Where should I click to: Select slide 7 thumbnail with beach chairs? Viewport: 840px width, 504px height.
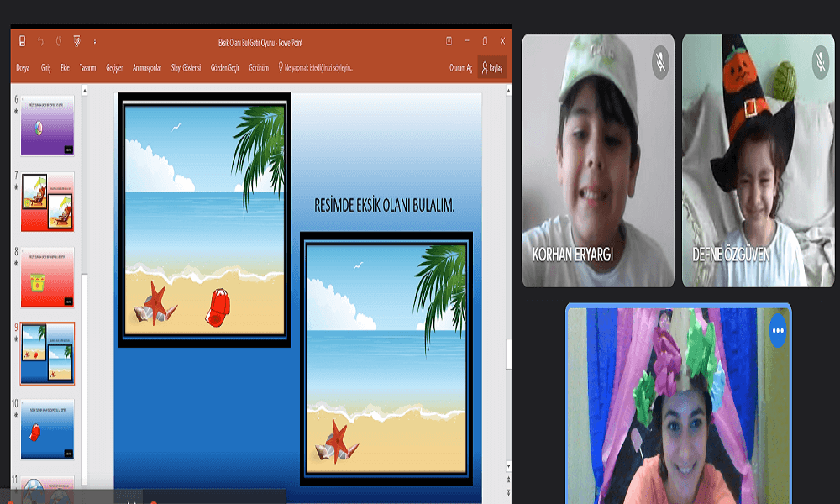[47, 202]
